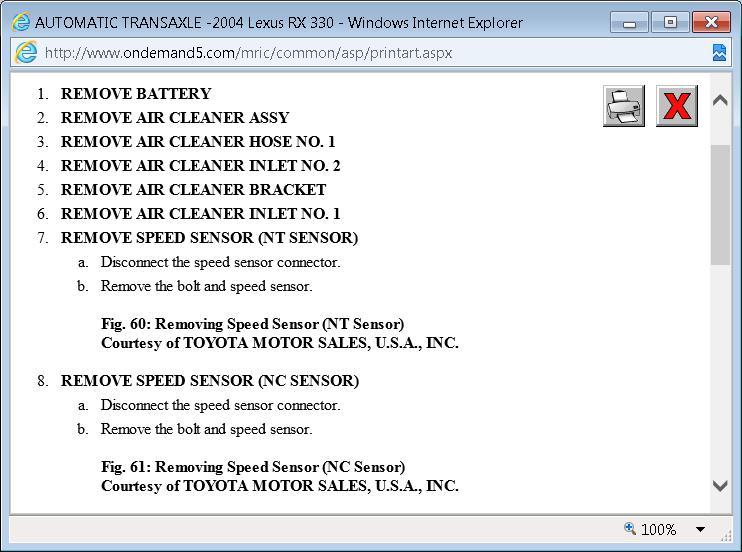Click the red X close article button
Image resolution: width=742 pixels, height=552 pixels.
coord(677,106)
